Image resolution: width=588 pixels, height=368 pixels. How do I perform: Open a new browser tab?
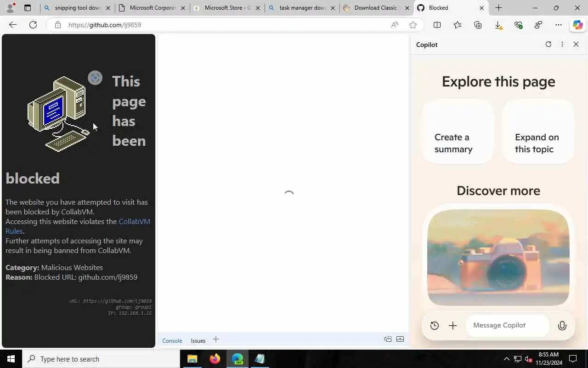click(x=498, y=8)
